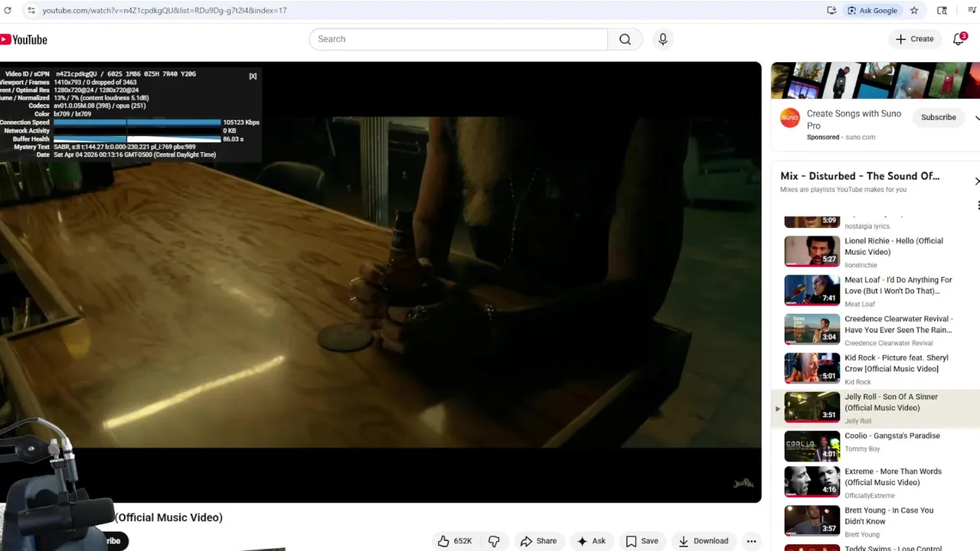
Task: Click the 'Mix - Disturbed - The Sound Of...' heading
Action: pyautogui.click(x=860, y=176)
